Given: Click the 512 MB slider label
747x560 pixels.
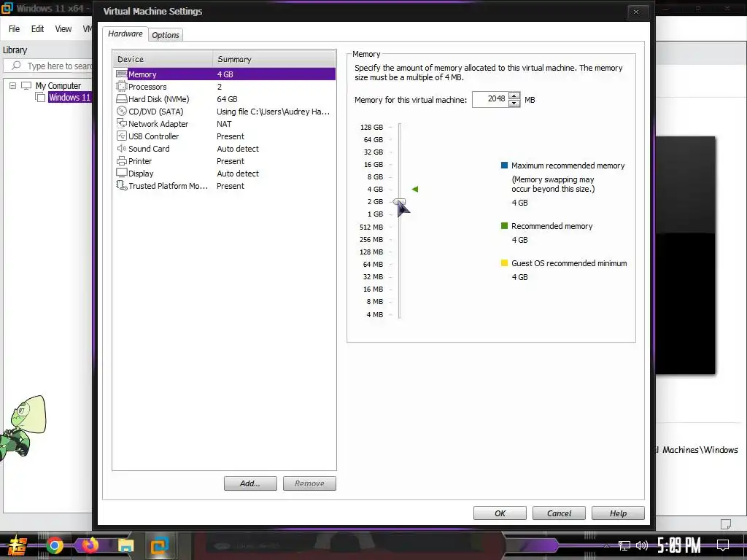Looking at the screenshot, I should 371,227.
